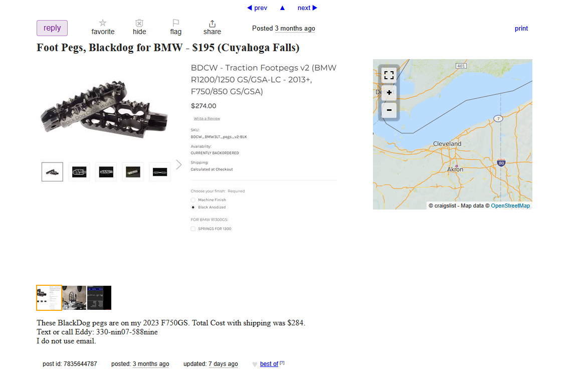Open the OpenStreetMap attribution link
The height and width of the screenshot is (375, 588).
tap(510, 206)
